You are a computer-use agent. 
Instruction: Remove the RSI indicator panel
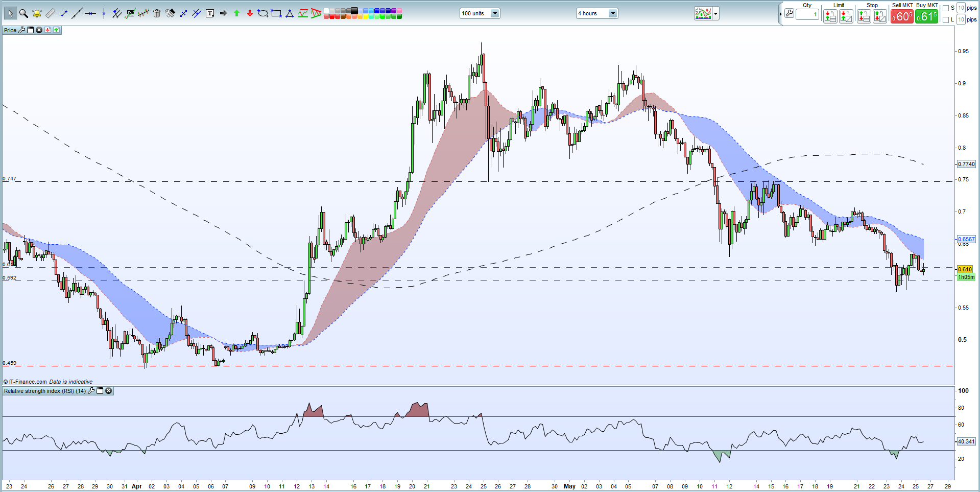(109, 391)
